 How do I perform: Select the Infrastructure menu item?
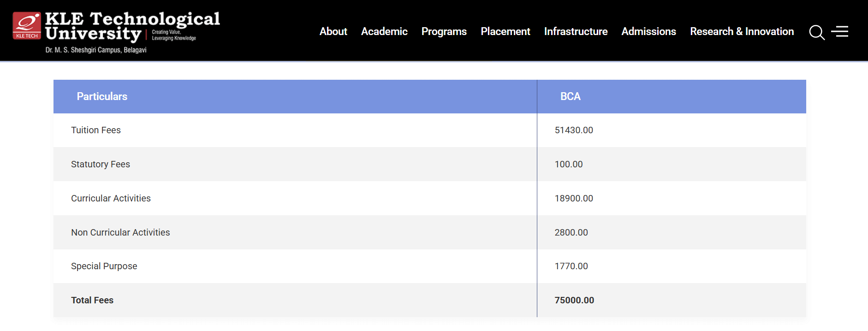[576, 31]
